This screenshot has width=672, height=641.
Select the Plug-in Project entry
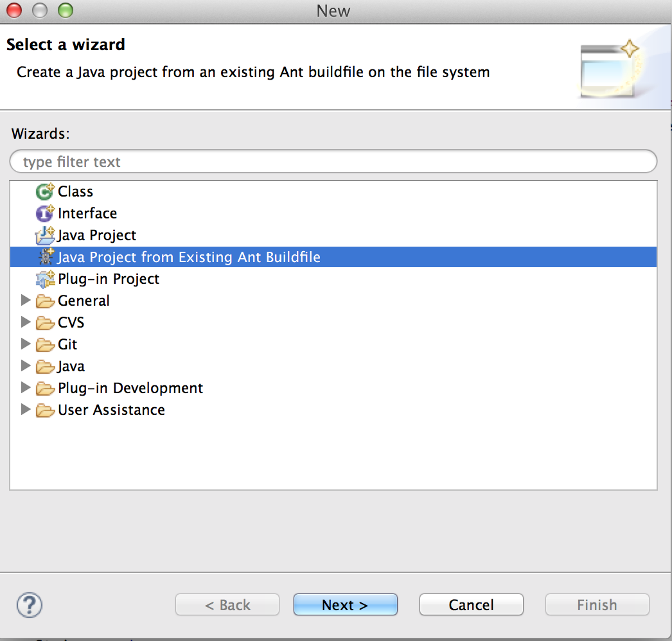click(109, 279)
